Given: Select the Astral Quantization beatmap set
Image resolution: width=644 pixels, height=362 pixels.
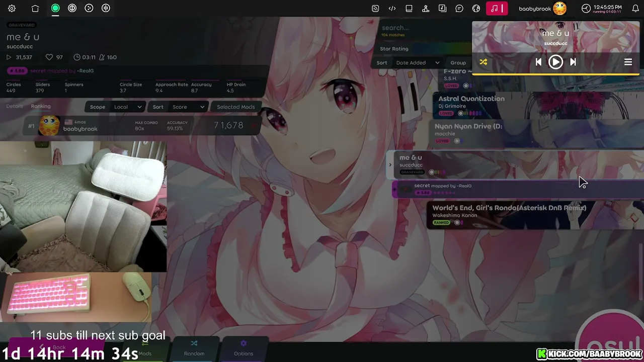Looking at the screenshot, I should (x=538, y=105).
